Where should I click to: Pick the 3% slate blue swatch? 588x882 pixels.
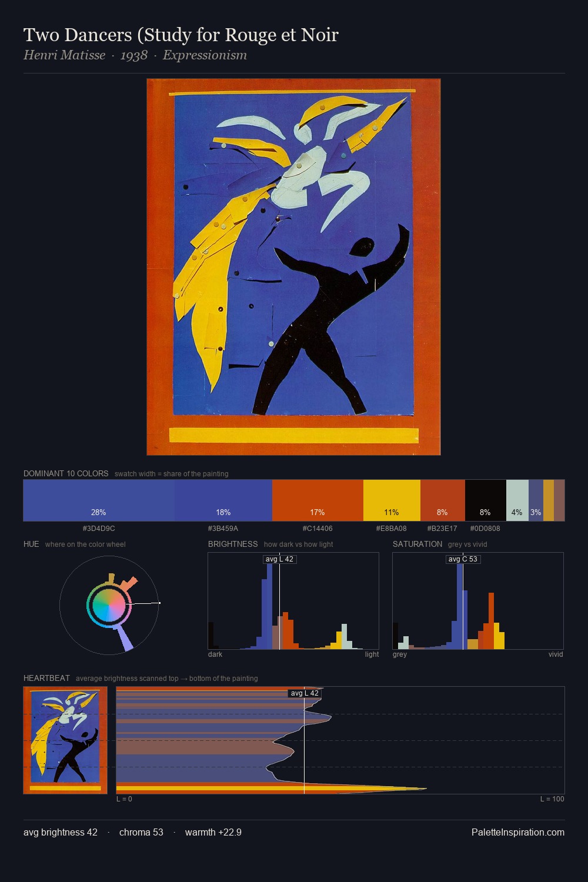[536, 500]
